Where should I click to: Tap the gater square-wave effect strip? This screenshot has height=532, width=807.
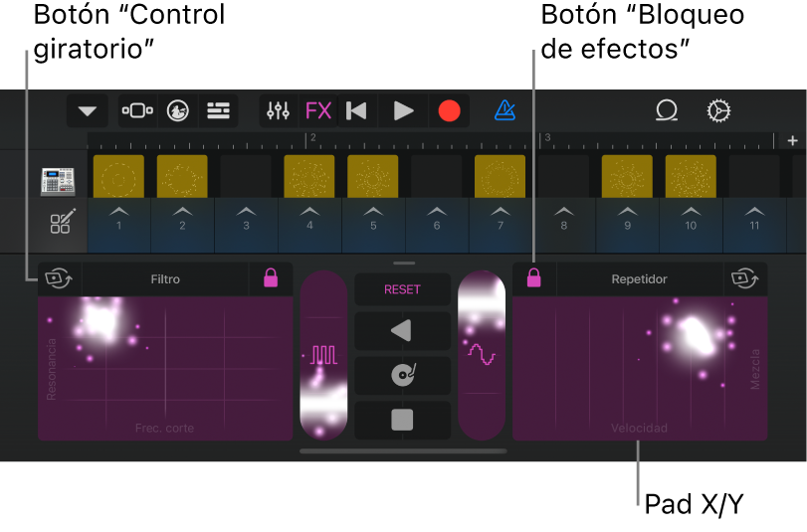(323, 355)
